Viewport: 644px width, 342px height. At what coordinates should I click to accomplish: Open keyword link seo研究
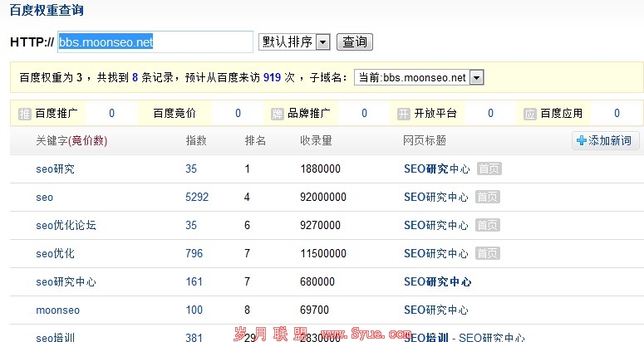(x=56, y=169)
